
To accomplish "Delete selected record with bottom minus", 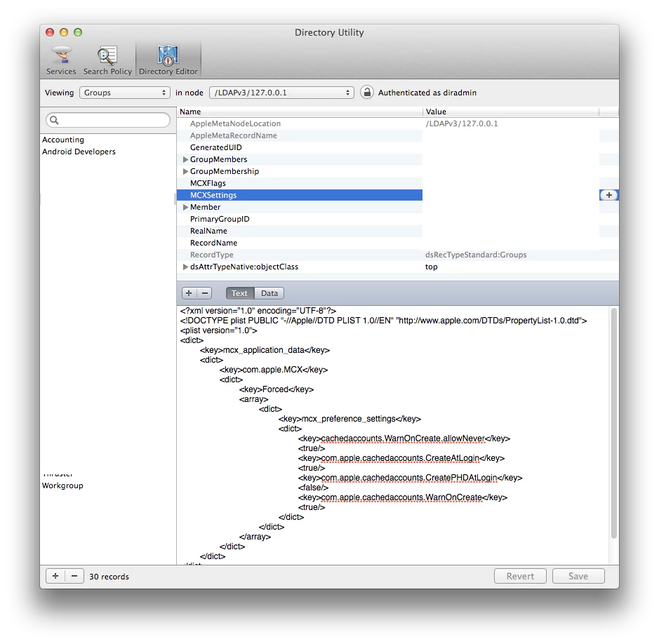I will tap(74, 576).
